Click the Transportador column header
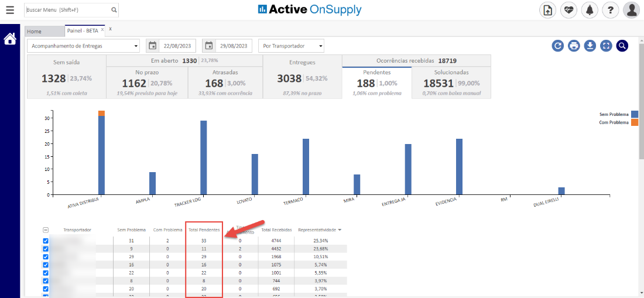Screen dimensions: 644x298 pyautogui.click(x=77, y=230)
